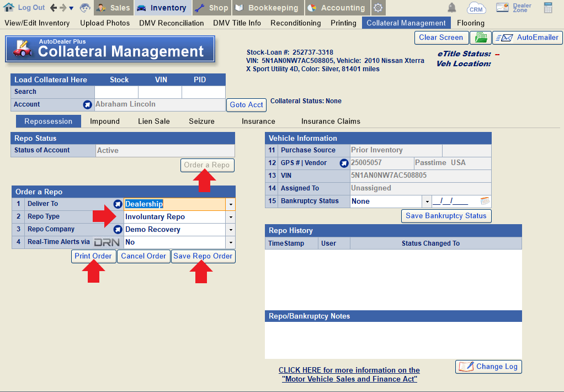Click the Stock search field
Image resolution: width=564 pixels, height=392 pixels.
pos(116,92)
